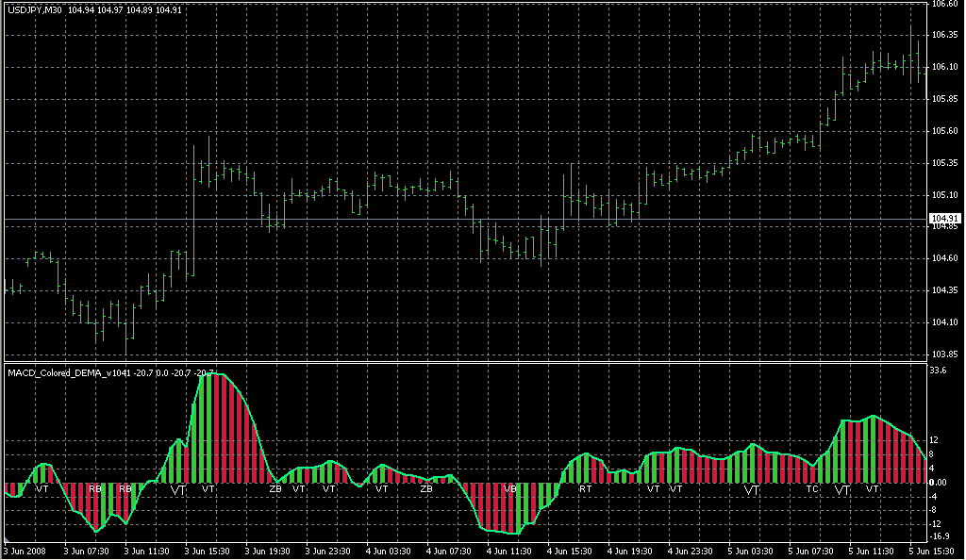Click the 0.00 indicator zero level label
Image resolution: width=966 pixels, height=560 pixels.
[940, 483]
